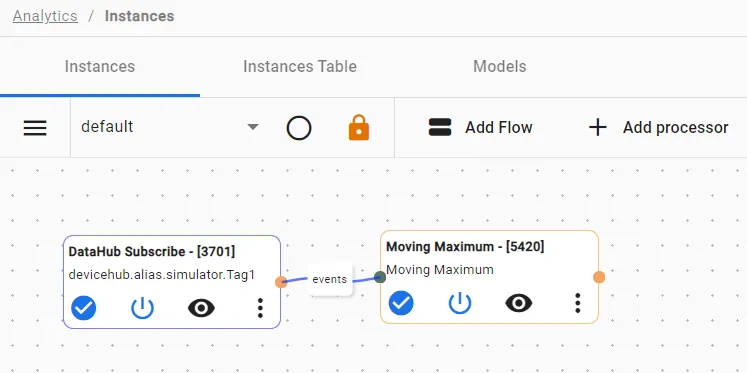This screenshot has width=747, height=373.
Task: Select the DataHub Subscribe - [3701] title
Action: (151, 252)
